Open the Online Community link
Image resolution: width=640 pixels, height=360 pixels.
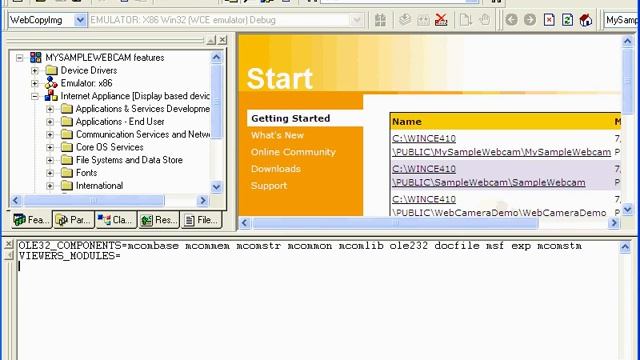coord(293,152)
